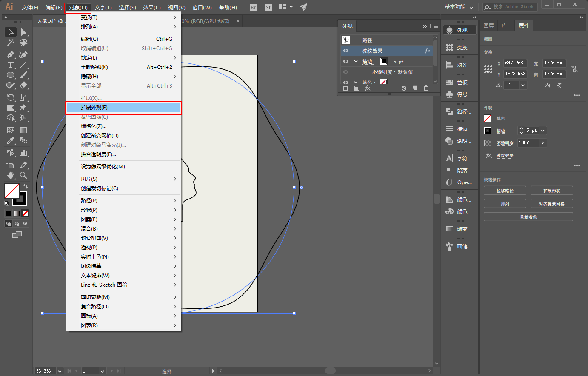This screenshot has width=588, height=376.
Task: Select the Eraser tool
Action: pyautogui.click(x=24, y=85)
